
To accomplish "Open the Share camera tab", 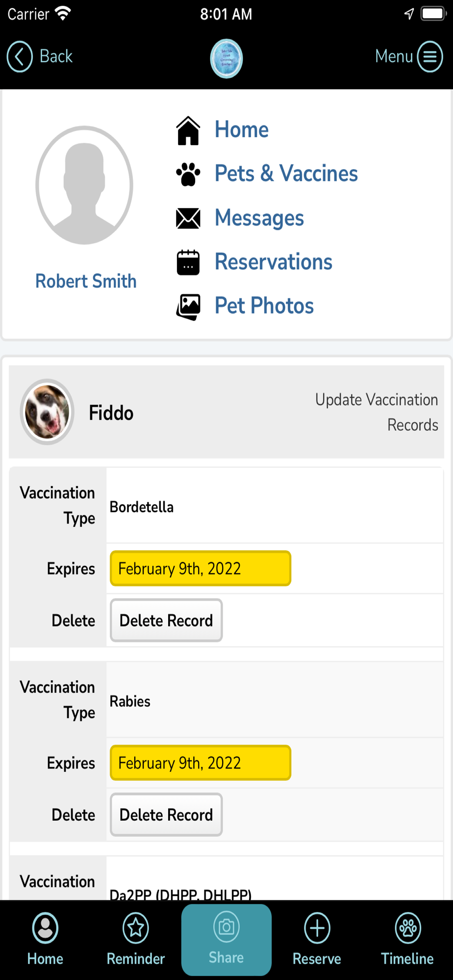I will tap(226, 939).
